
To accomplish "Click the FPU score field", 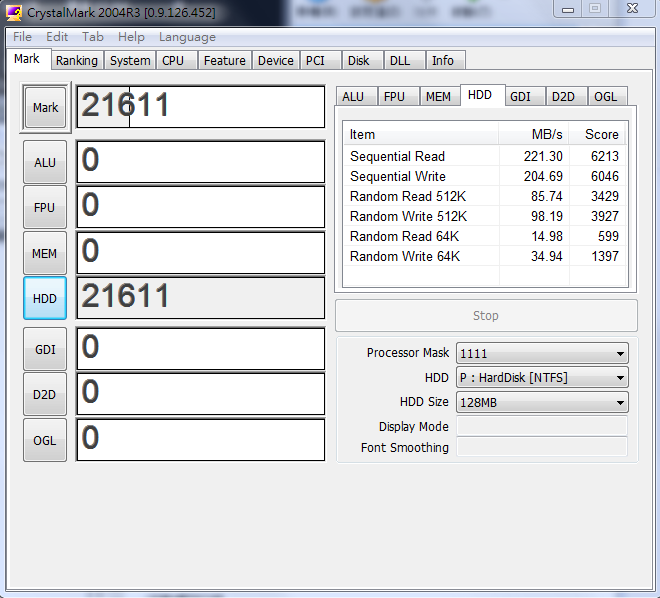I will [x=201, y=207].
